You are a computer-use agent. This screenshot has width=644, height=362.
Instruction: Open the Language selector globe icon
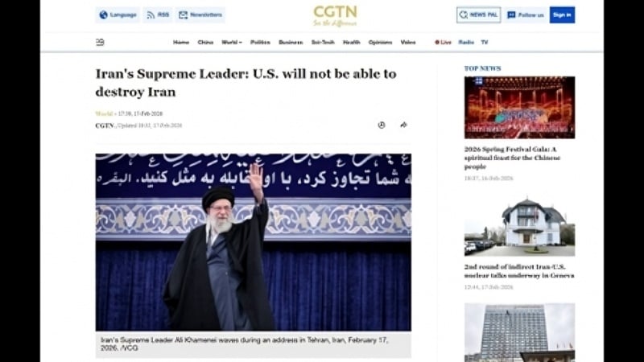[104, 14]
